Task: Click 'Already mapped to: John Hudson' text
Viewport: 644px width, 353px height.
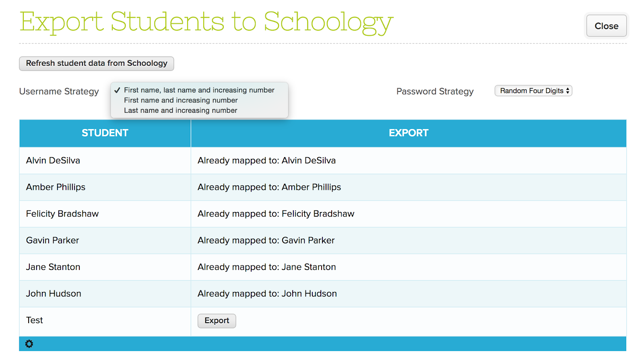Action: [267, 294]
